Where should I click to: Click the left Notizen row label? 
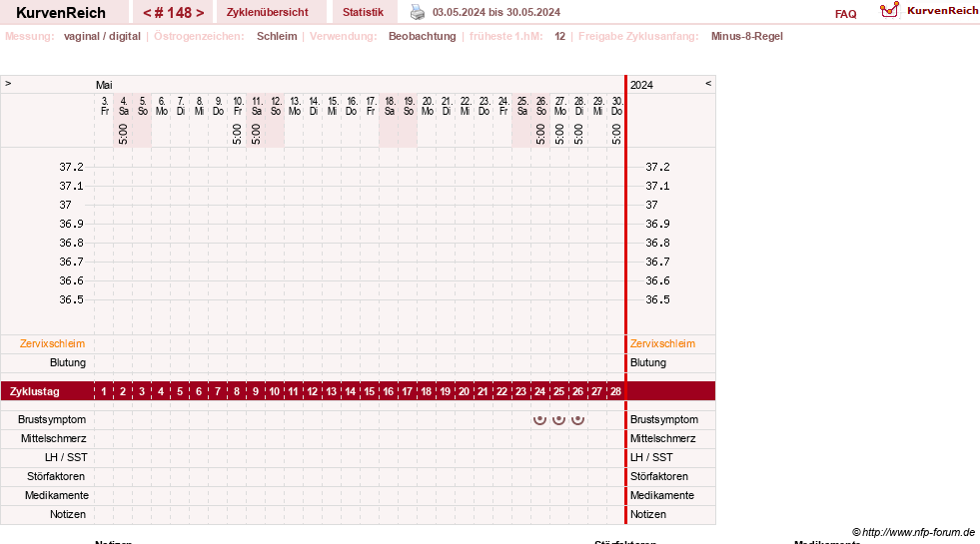tap(68, 515)
